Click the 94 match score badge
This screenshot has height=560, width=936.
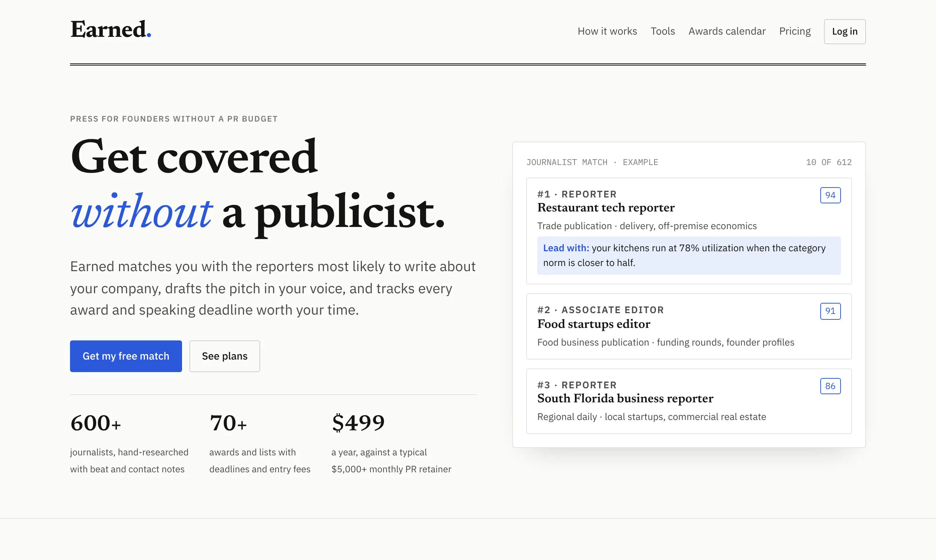tap(830, 195)
